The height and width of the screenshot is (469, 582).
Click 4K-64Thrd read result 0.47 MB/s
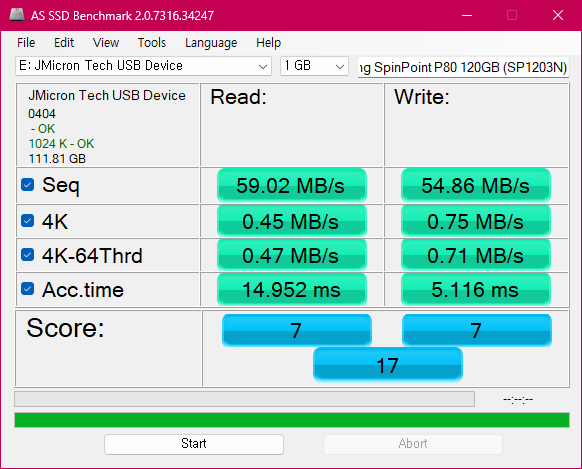[292, 255]
